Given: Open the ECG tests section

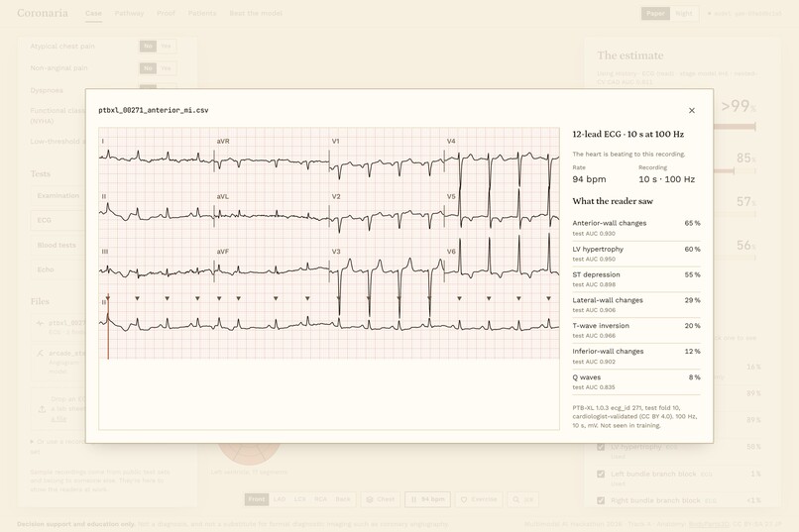Looking at the screenshot, I should tap(58, 220).
